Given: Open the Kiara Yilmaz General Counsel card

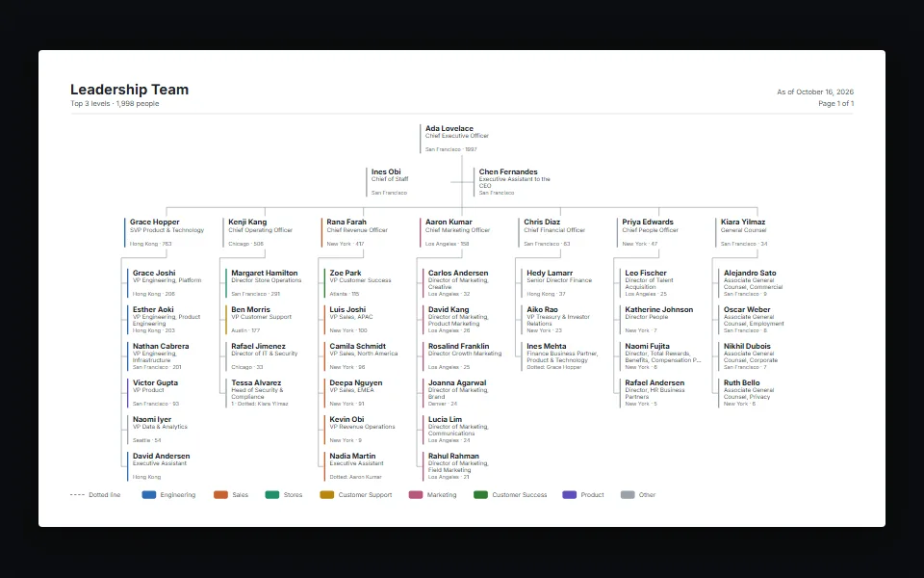Looking at the screenshot, I should [x=756, y=233].
